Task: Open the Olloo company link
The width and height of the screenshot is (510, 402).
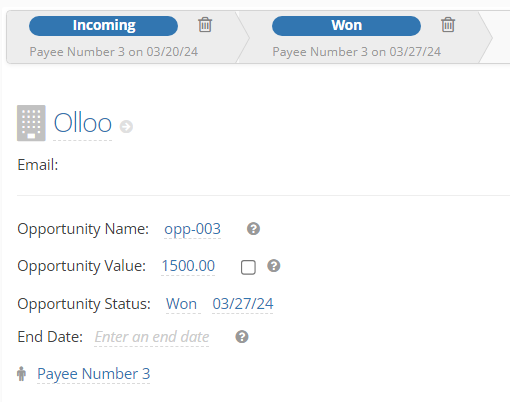Action: pos(83,123)
